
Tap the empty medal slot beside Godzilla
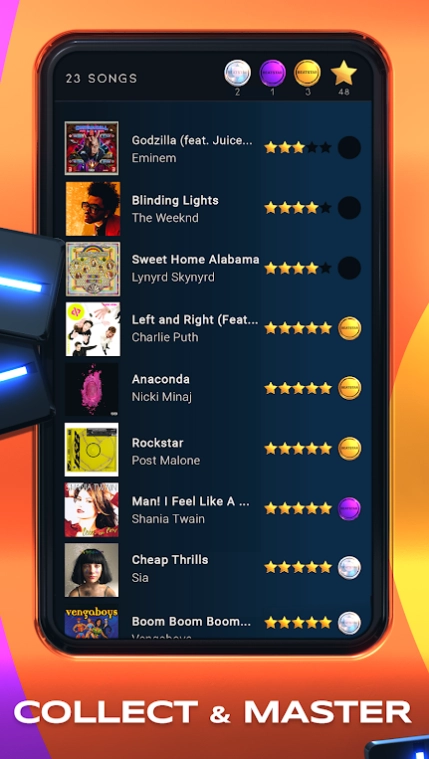click(349, 148)
